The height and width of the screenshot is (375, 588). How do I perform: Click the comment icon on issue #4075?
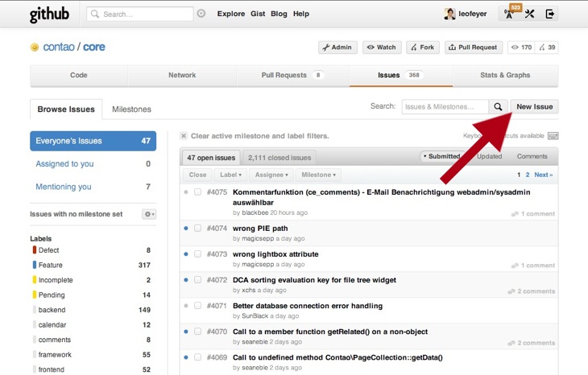tap(515, 214)
